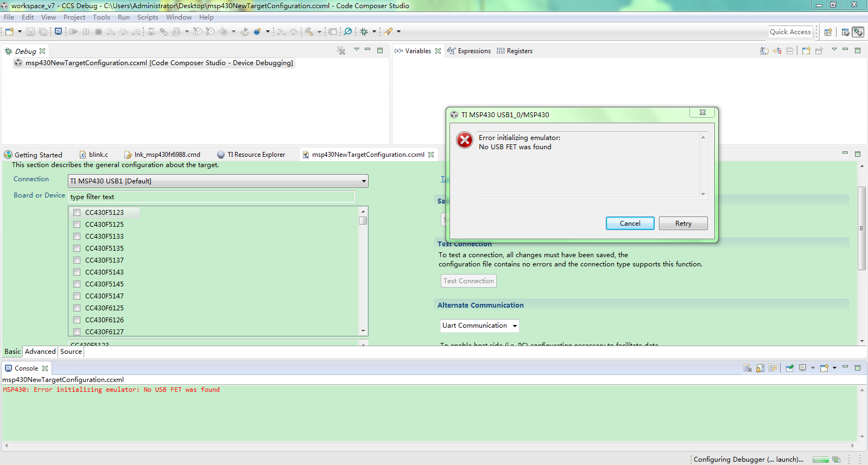
Task: Click the red error icon in the dialog
Action: tap(465, 140)
